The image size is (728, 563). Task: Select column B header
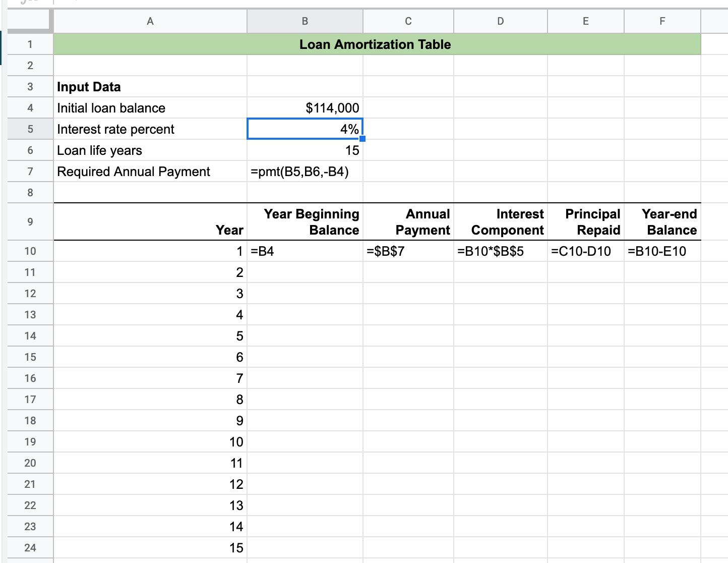pos(305,21)
